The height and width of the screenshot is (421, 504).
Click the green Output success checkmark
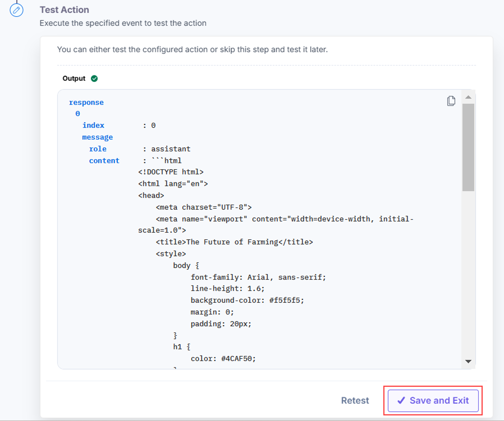click(x=94, y=78)
